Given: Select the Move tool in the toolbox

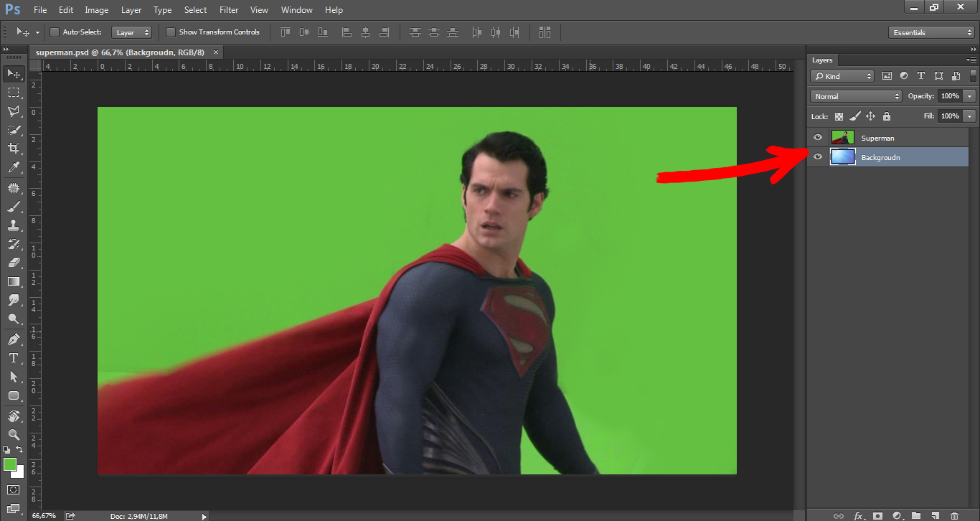Looking at the screenshot, I should [14, 74].
